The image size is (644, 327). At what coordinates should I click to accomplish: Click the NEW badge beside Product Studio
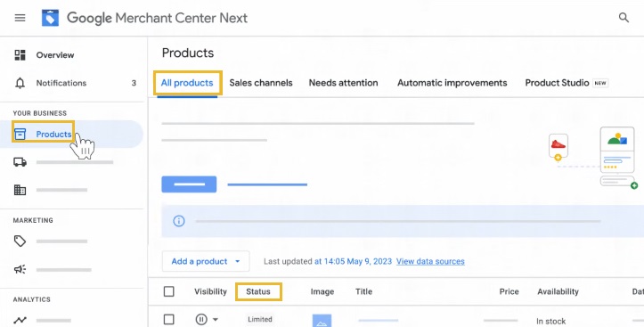click(x=600, y=83)
